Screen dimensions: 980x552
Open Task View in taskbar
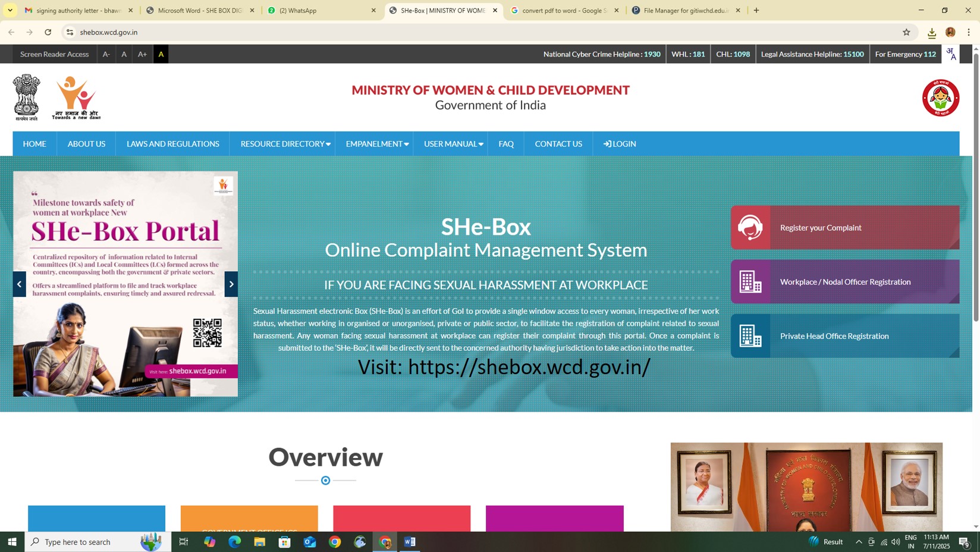coord(184,542)
